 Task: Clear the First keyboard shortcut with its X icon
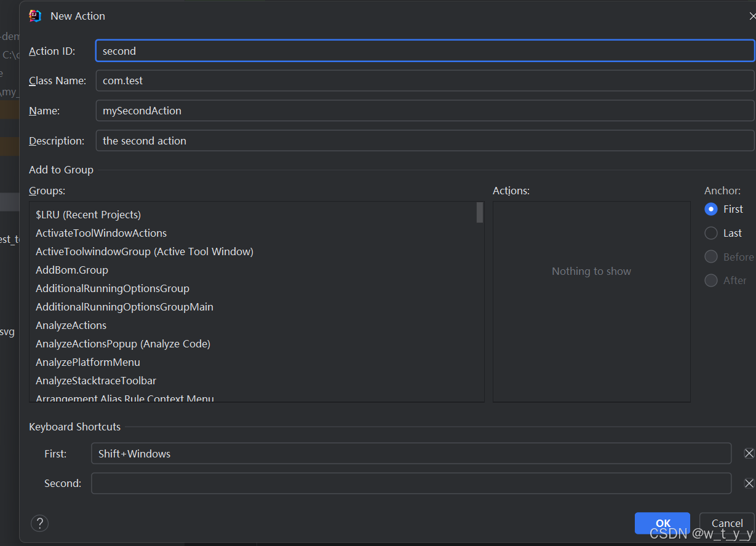pyautogui.click(x=749, y=453)
